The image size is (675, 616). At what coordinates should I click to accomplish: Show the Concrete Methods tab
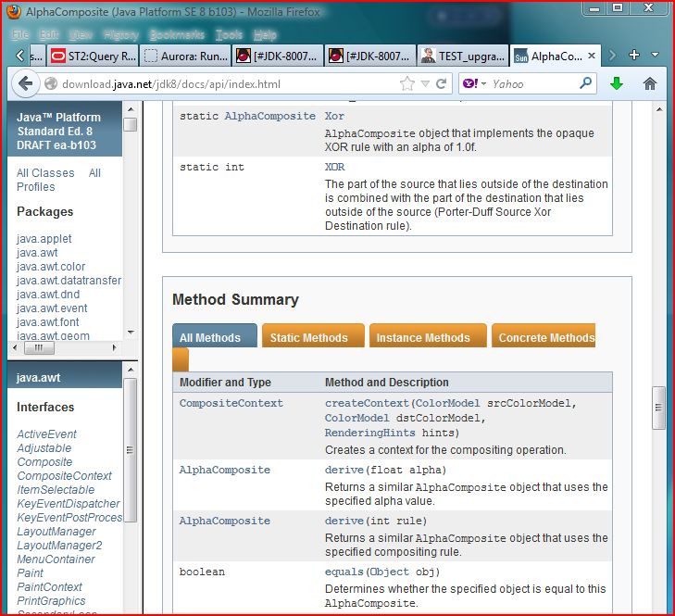(x=545, y=338)
